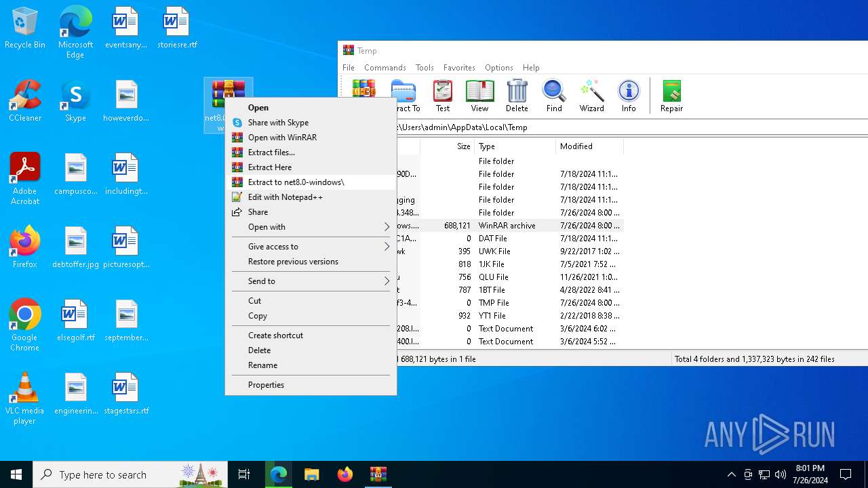
Task: Open VLC media player desktop shortcut
Action: [25, 399]
